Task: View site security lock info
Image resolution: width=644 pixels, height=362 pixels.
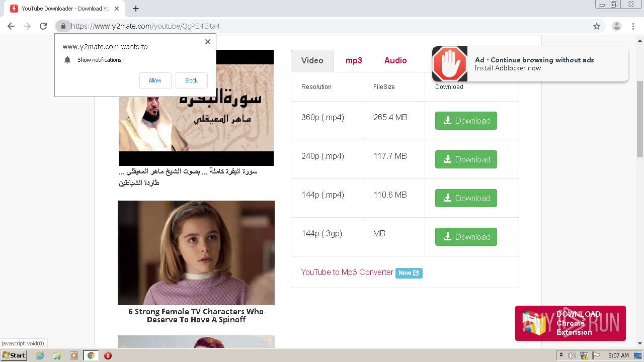Action: tap(63, 26)
